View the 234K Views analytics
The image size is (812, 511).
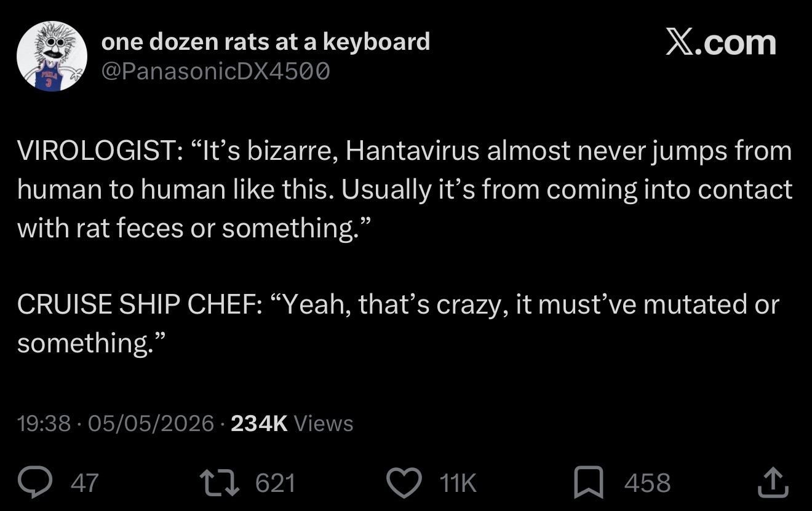click(292, 423)
